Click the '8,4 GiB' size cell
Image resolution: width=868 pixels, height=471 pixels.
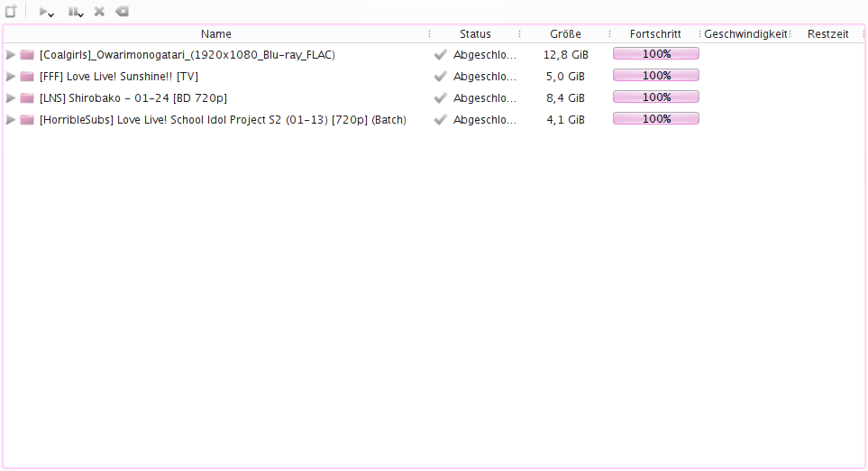(566, 98)
